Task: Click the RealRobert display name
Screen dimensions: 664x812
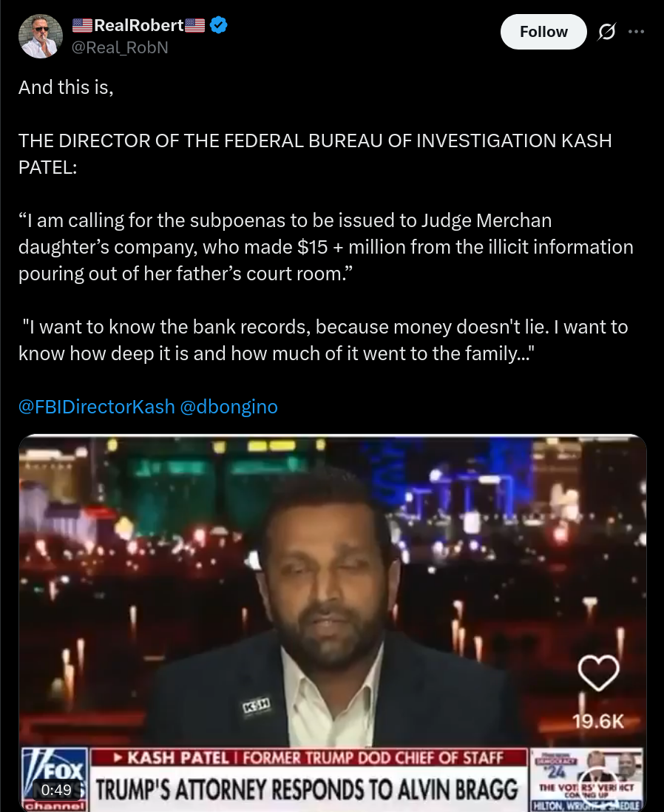Action: pyautogui.click(x=138, y=25)
